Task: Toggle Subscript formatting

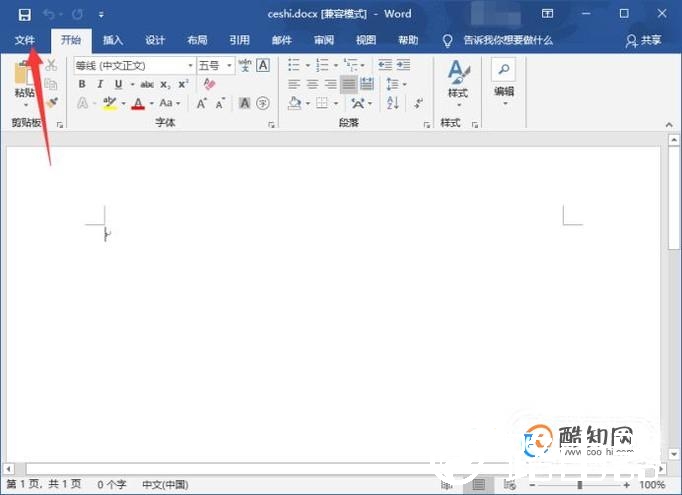Action: coord(165,84)
